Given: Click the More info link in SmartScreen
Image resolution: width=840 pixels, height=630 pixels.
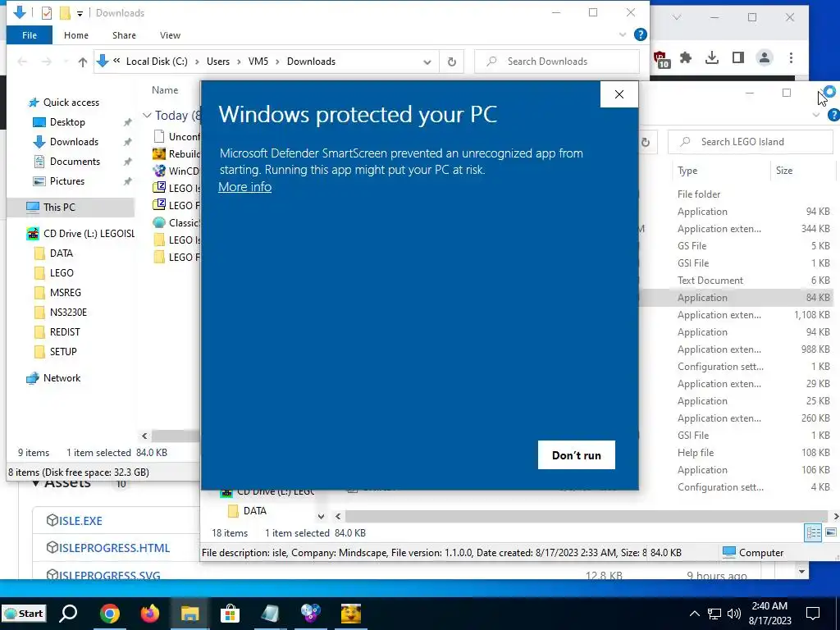Looking at the screenshot, I should (244, 187).
